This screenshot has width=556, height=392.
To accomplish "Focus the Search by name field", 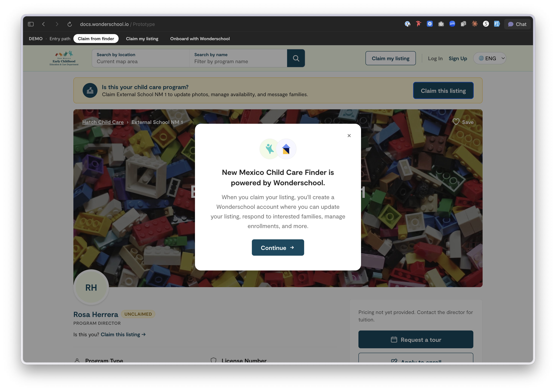I will click(x=238, y=58).
